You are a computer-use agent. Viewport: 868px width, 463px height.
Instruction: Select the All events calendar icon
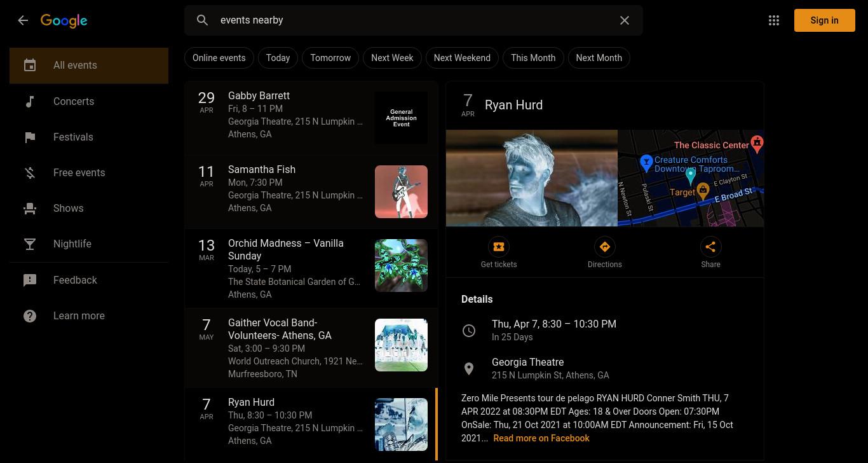pos(30,66)
